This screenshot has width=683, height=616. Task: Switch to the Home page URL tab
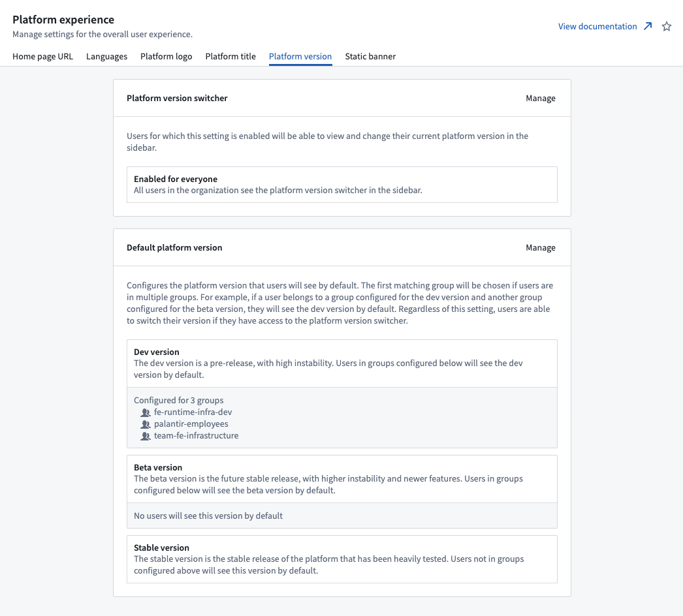[x=42, y=57]
